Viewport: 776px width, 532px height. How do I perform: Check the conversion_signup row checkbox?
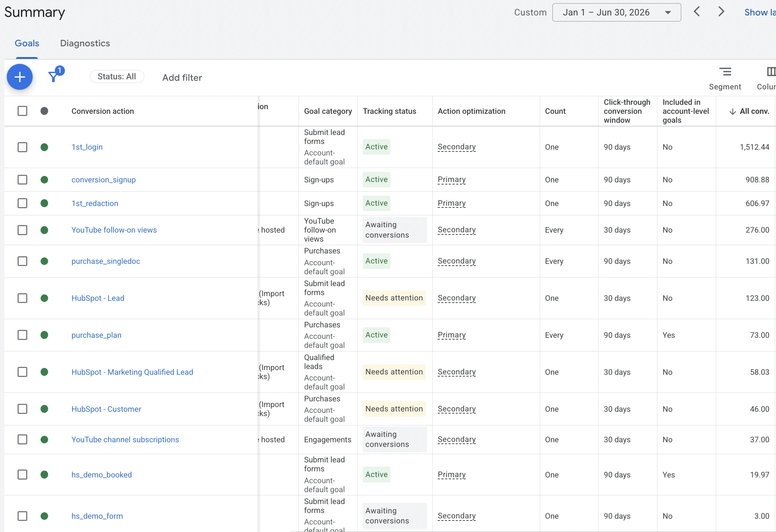[x=22, y=179]
